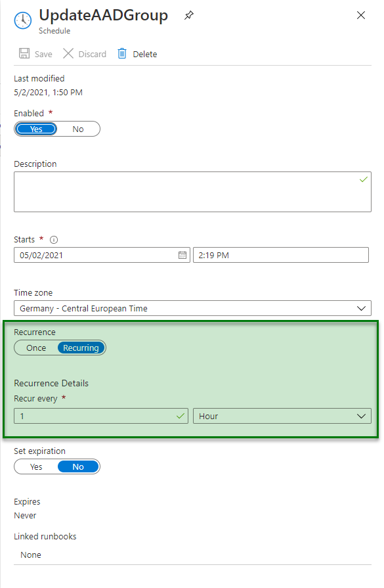The image size is (384, 588).
Task: Click the schedule clock icon
Action: (23, 20)
